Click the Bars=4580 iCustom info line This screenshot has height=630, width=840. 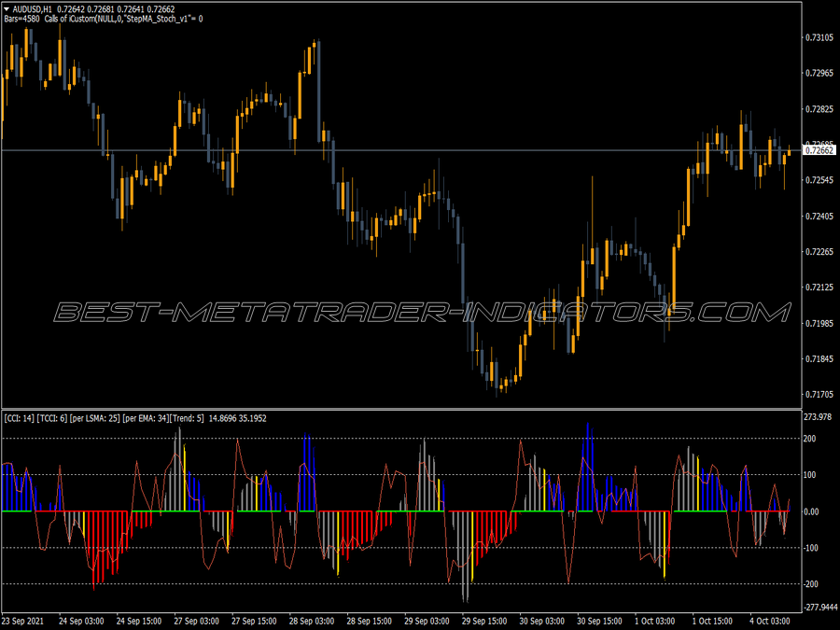pos(104,19)
